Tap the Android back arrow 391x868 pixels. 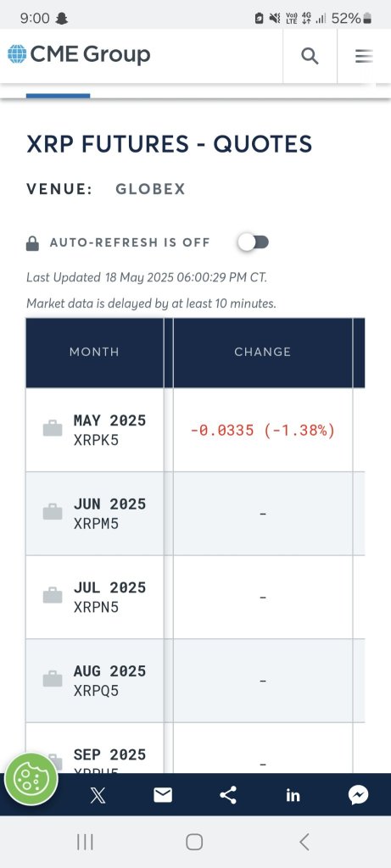[304, 842]
